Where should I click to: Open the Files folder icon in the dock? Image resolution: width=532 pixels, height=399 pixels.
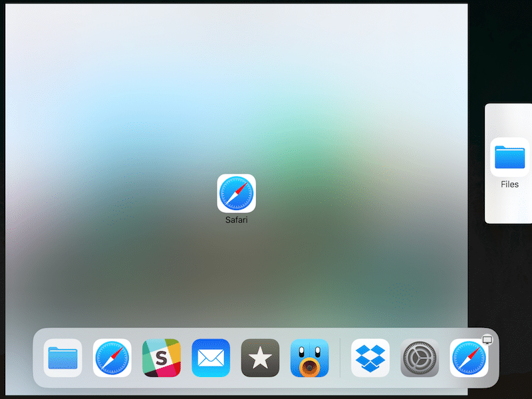click(62, 358)
